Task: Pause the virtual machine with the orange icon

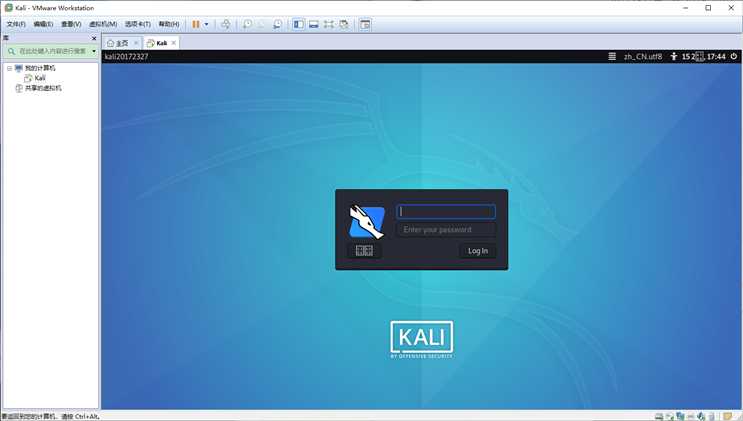Action: coord(196,24)
